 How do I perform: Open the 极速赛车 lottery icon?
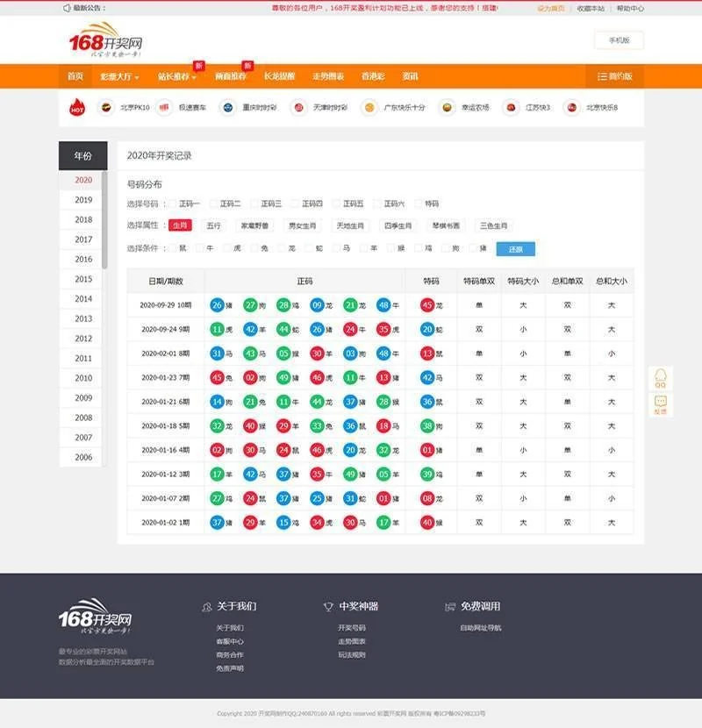tap(164, 108)
